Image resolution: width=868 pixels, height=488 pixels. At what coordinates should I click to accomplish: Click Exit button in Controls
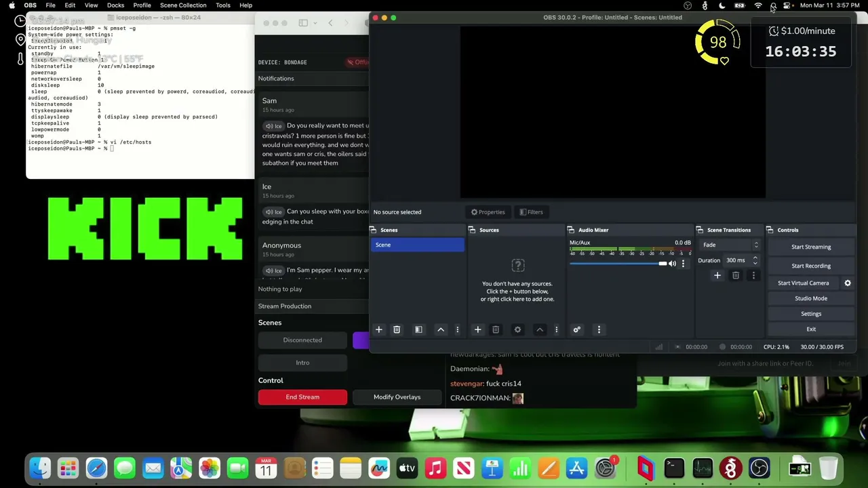tap(811, 329)
